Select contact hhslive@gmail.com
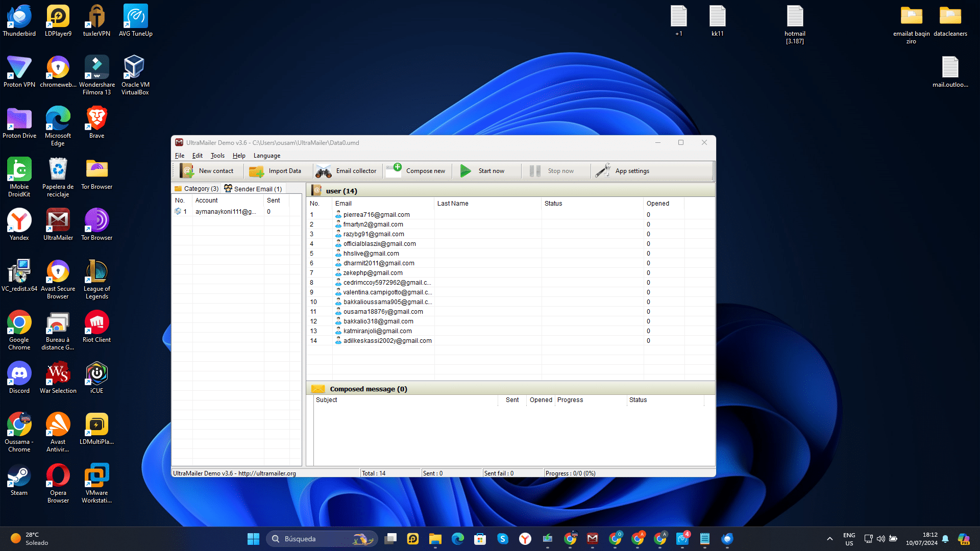980x551 pixels. (371, 254)
